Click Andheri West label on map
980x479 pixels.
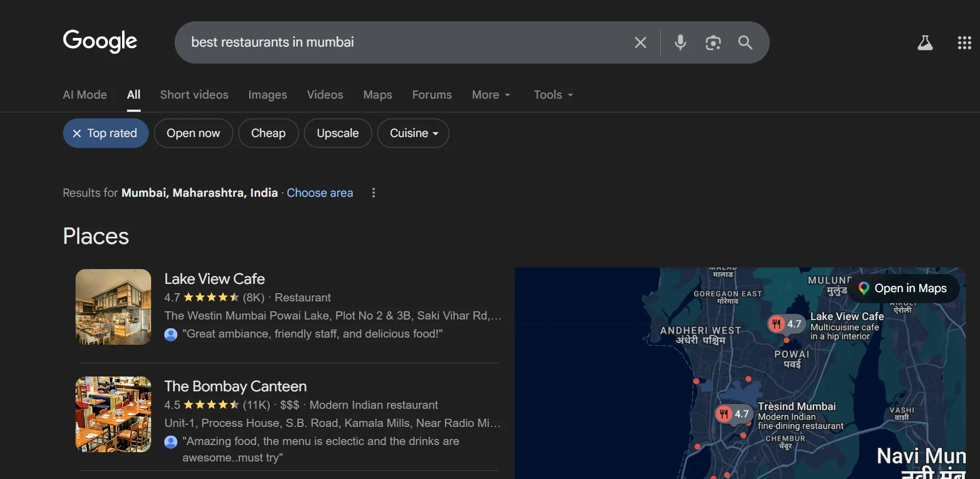coord(700,335)
